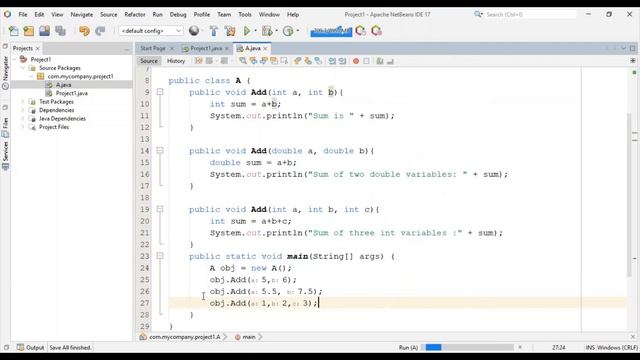Collapse main method fold at line 23
Screen dimensions: 640x360
[160, 256]
